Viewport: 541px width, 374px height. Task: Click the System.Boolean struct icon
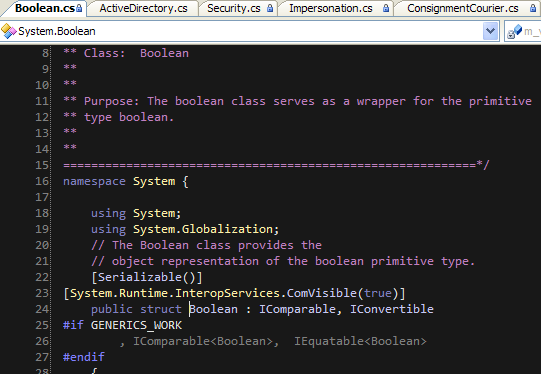(9, 31)
